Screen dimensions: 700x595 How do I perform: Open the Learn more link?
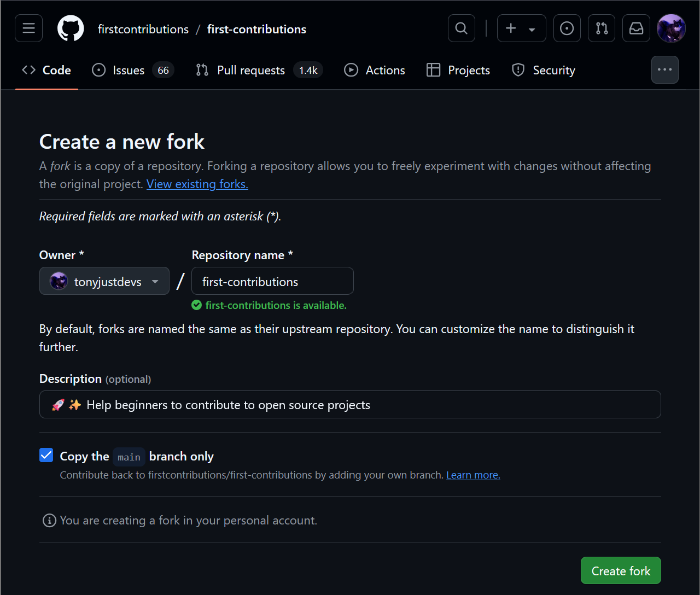coord(473,475)
